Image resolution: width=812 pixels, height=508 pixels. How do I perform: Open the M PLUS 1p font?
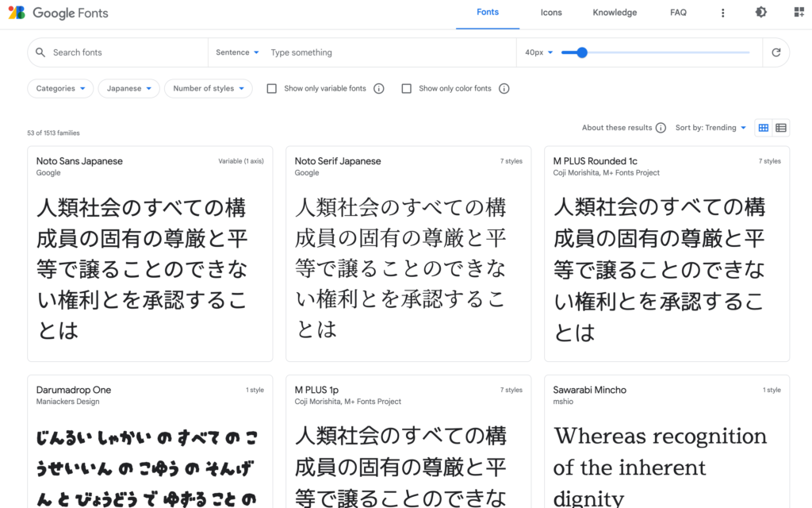pyautogui.click(x=316, y=390)
